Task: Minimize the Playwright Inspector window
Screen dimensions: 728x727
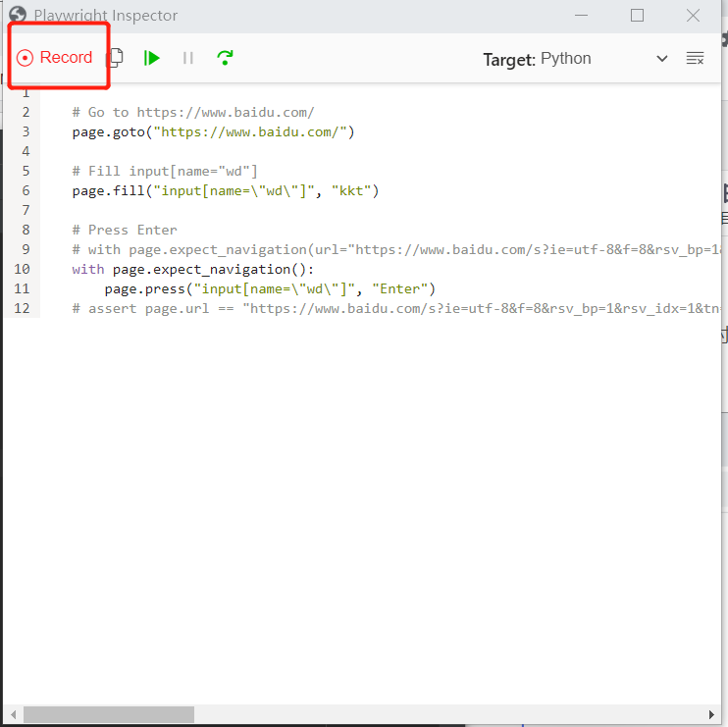Action: click(x=581, y=16)
